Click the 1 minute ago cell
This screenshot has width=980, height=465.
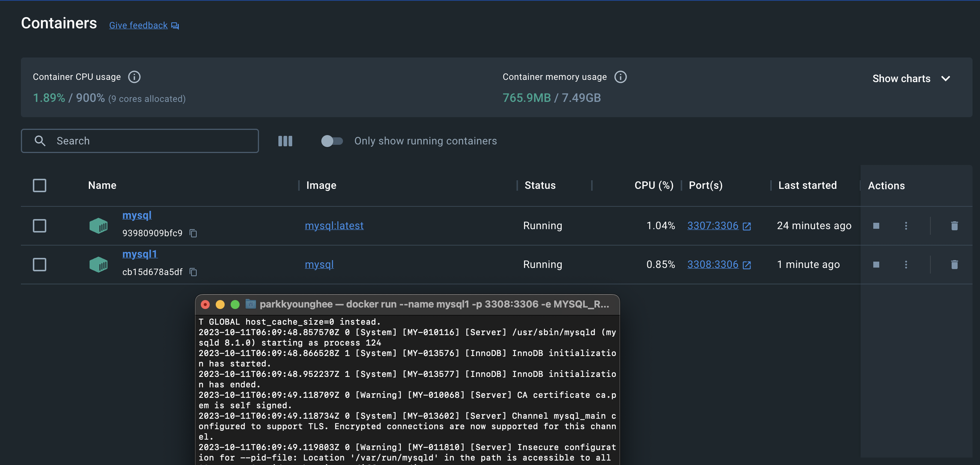(x=808, y=265)
